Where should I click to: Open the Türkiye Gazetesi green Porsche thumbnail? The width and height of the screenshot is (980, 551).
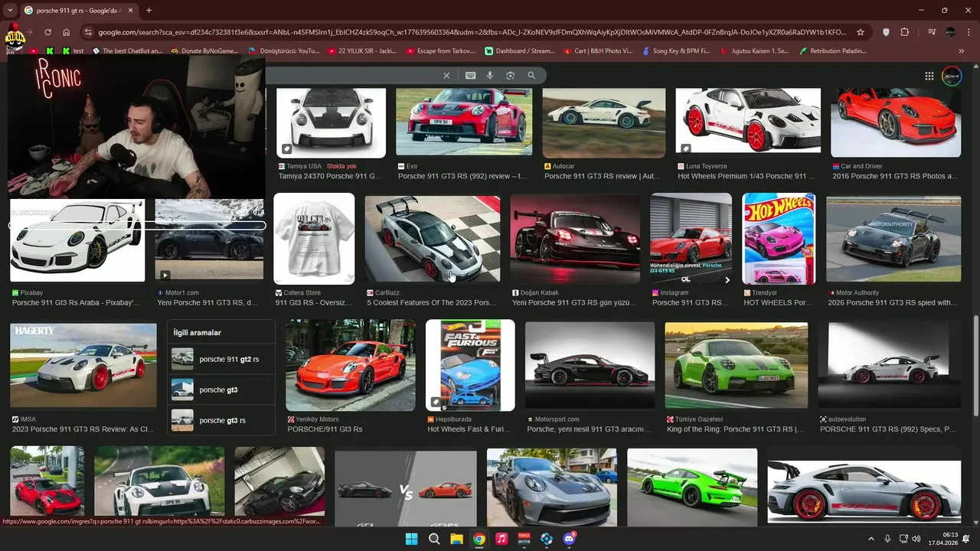point(737,366)
